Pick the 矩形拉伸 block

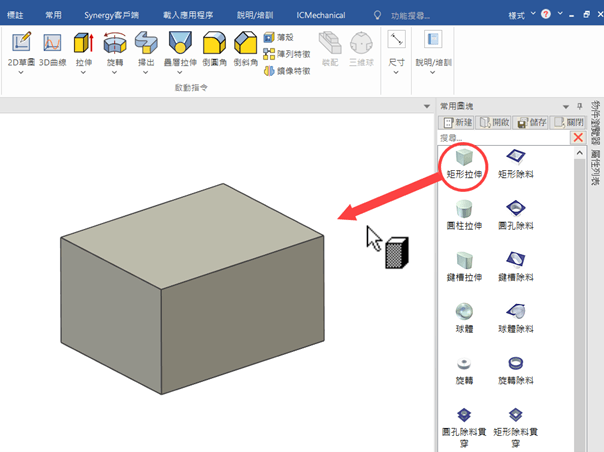pyautogui.click(x=464, y=164)
